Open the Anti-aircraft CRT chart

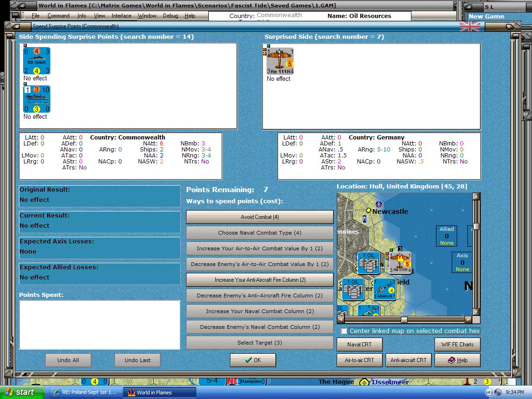pyautogui.click(x=409, y=360)
